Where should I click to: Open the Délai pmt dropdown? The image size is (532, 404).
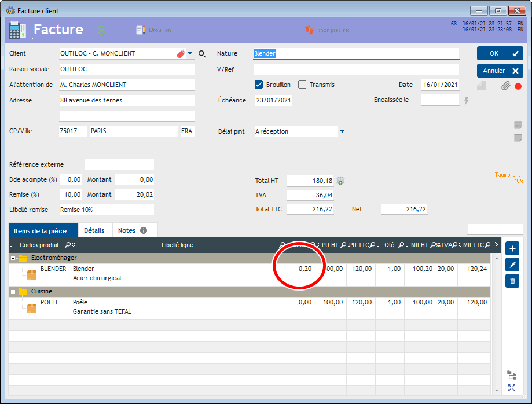(342, 131)
